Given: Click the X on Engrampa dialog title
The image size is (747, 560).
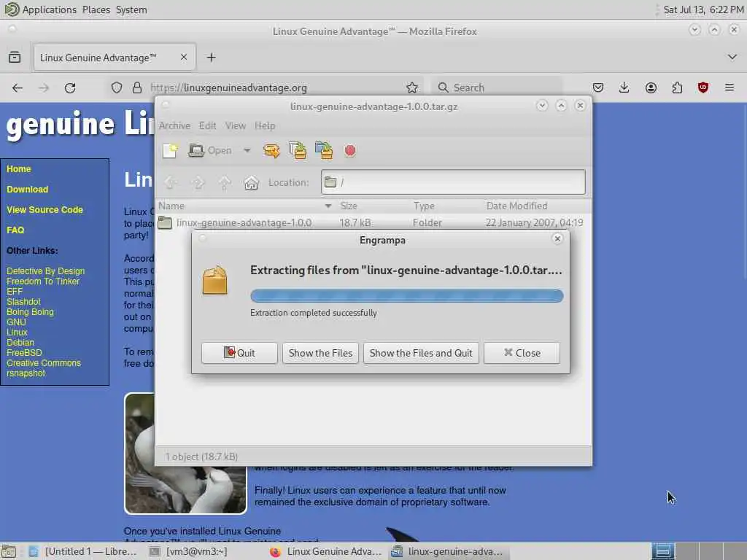Looking at the screenshot, I should [x=557, y=238].
